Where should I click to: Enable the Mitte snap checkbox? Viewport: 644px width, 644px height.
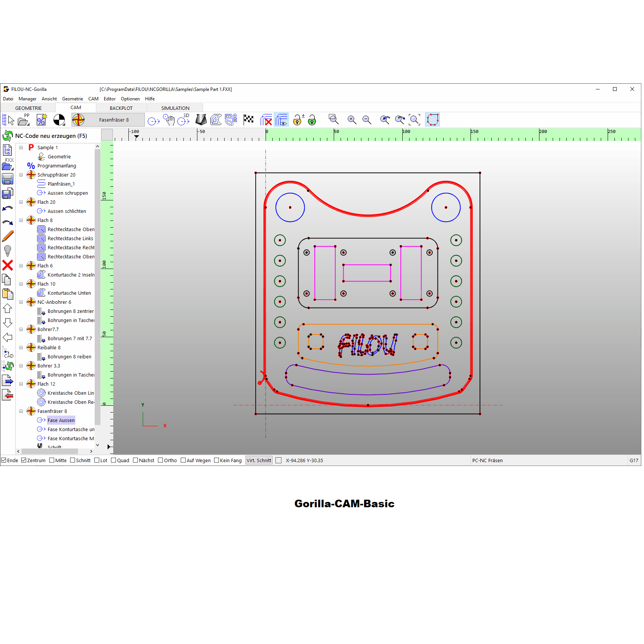coord(52,460)
